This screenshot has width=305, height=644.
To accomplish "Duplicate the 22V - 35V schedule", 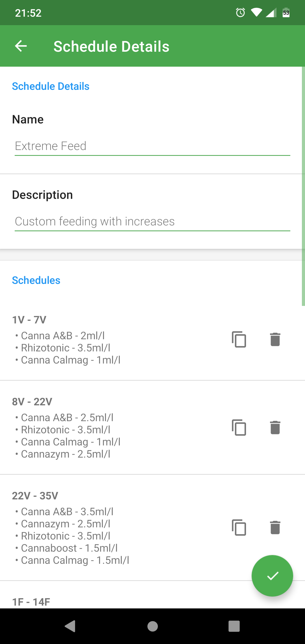I will (239, 527).
